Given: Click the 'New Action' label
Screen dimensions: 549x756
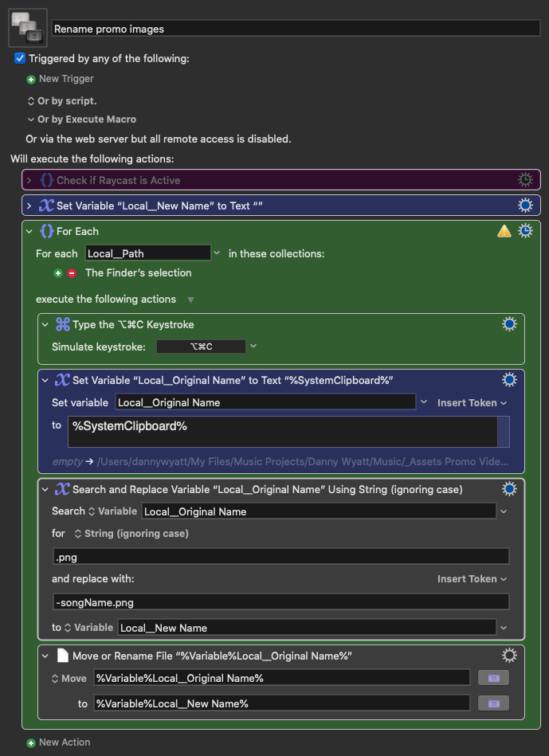Looking at the screenshot, I should tap(65, 742).
